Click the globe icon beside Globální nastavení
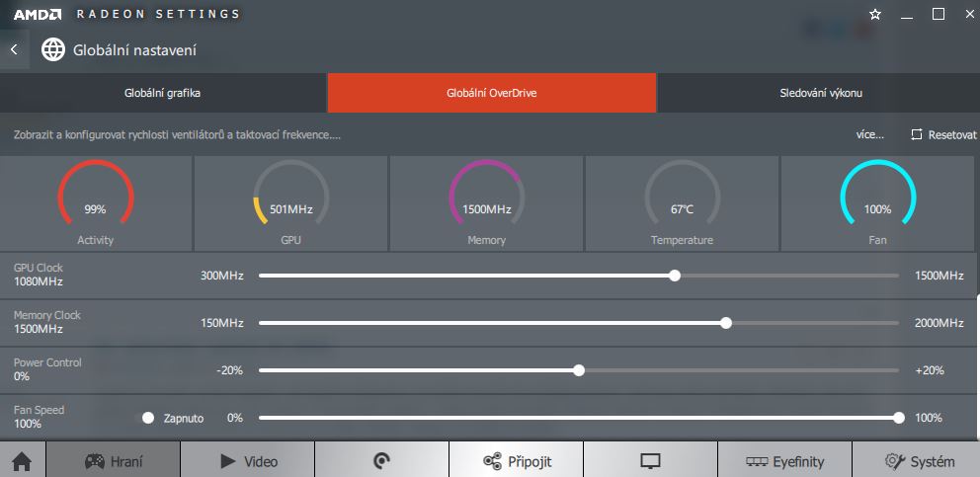The width and height of the screenshot is (980, 477). click(x=53, y=50)
